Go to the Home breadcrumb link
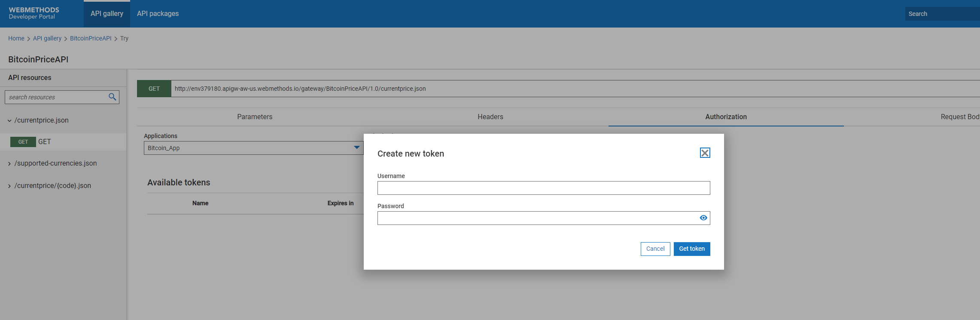Viewport: 980px width, 320px height. click(16, 38)
